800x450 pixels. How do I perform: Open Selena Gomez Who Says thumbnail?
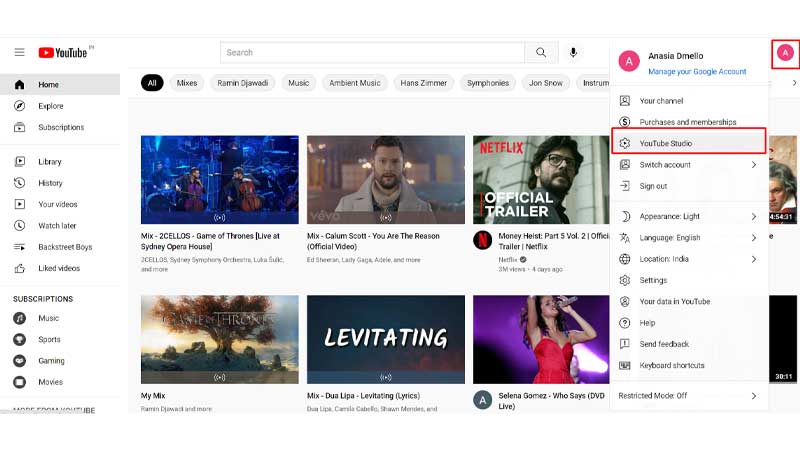point(541,339)
